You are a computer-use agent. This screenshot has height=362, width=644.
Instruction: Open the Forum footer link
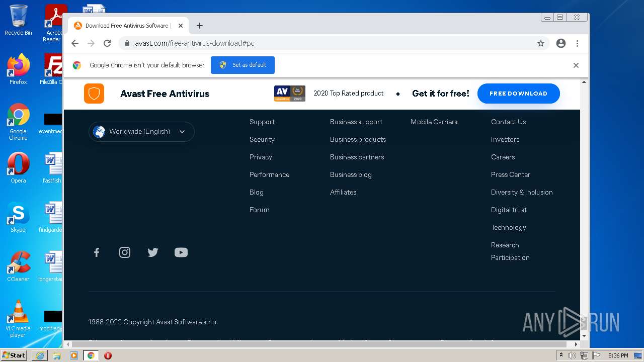(260, 210)
